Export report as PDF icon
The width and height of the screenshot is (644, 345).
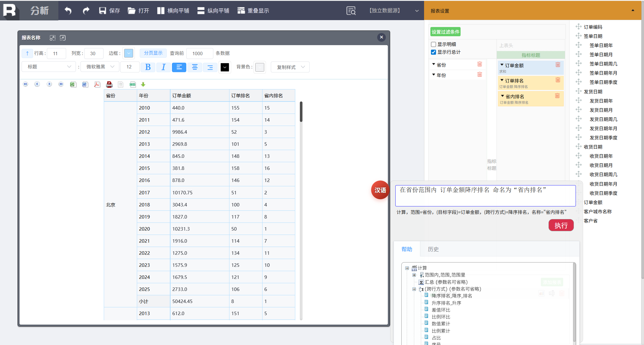(97, 84)
